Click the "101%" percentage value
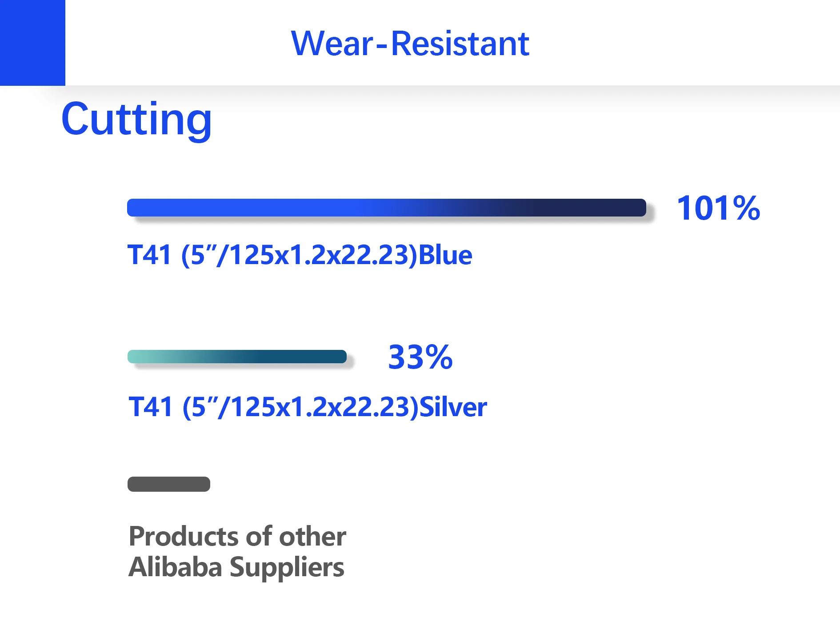 (718, 208)
